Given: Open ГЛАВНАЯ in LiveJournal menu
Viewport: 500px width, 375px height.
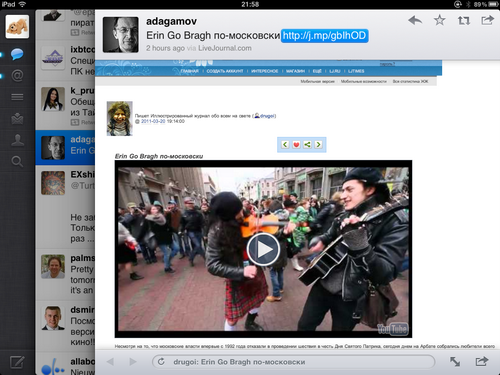Looking at the screenshot, I should 189,71.
